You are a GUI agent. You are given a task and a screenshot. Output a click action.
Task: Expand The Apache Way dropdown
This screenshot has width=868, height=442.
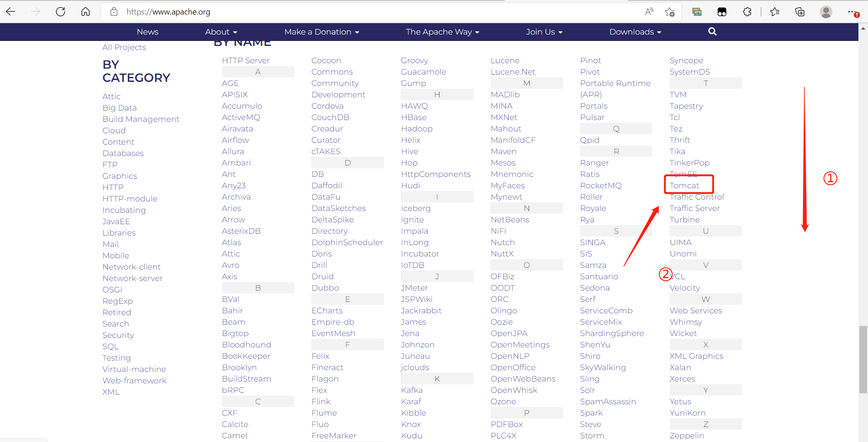pyautogui.click(x=443, y=32)
